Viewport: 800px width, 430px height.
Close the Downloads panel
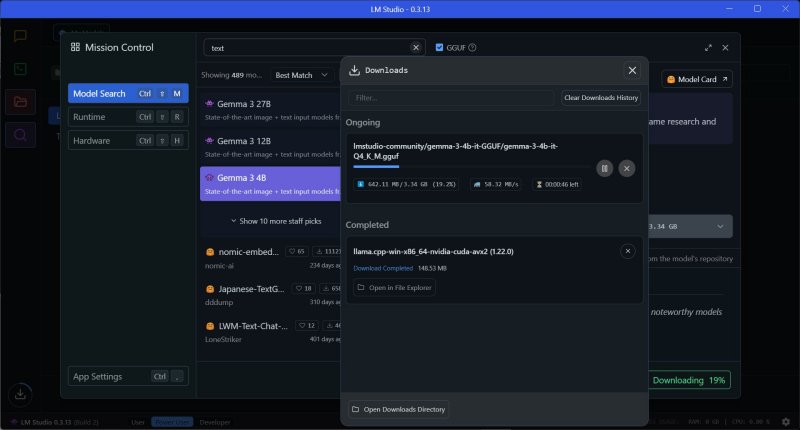[x=632, y=70]
